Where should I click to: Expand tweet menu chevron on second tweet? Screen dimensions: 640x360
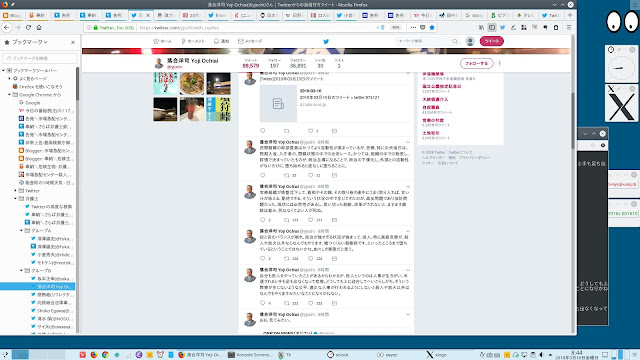(x=407, y=142)
